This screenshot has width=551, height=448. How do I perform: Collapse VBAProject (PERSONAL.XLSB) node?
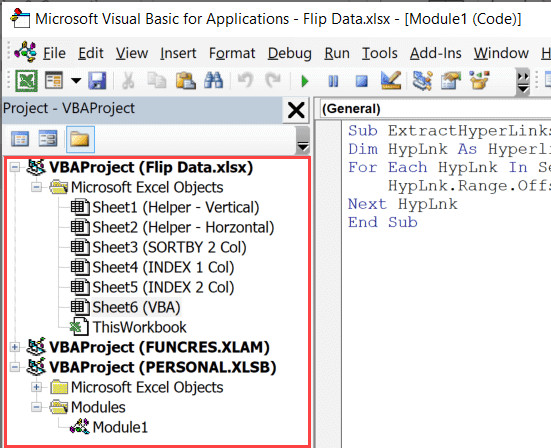point(15,367)
